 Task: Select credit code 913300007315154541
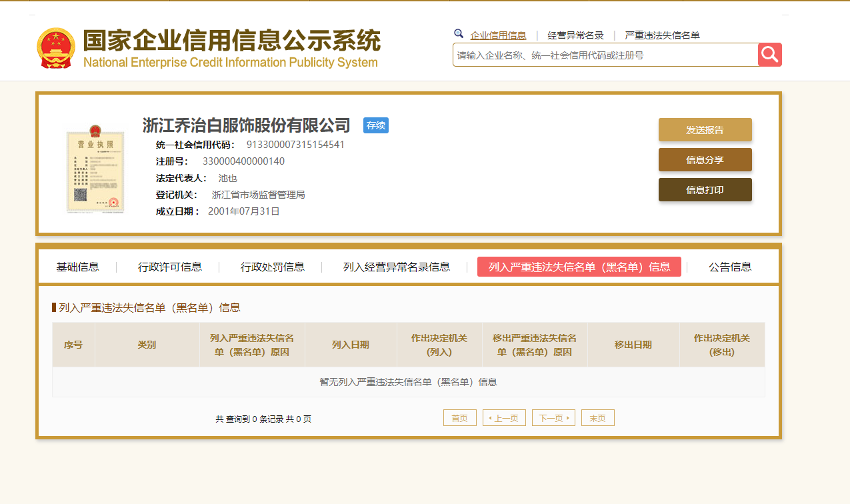click(x=295, y=145)
